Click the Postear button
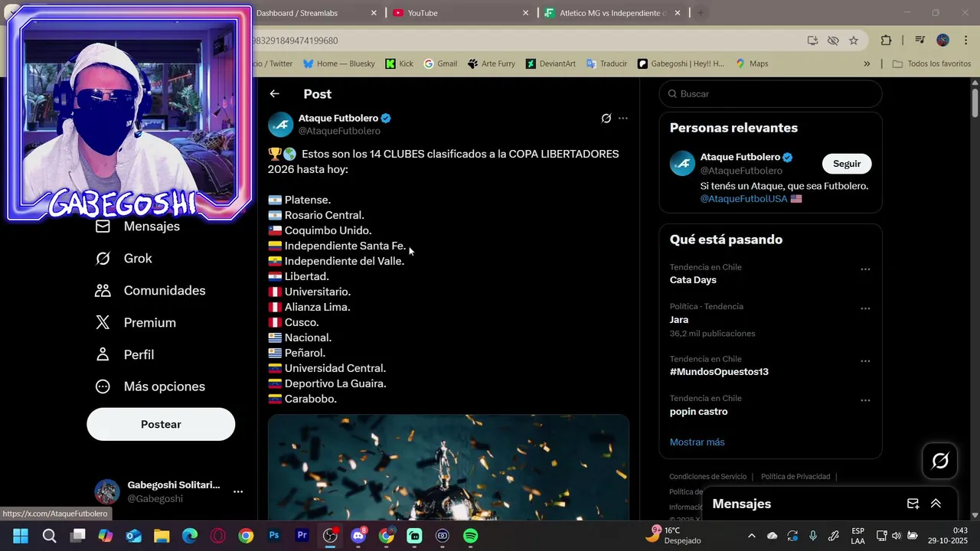The height and width of the screenshot is (551, 980). [161, 424]
